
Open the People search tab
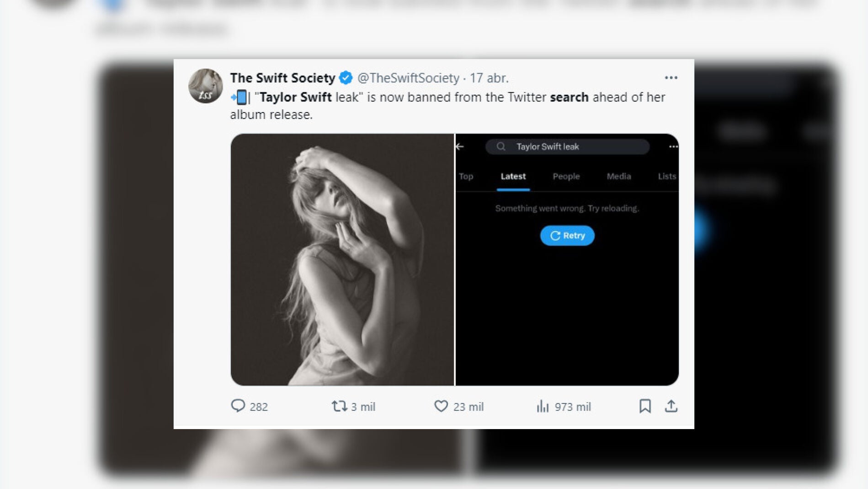[566, 176]
